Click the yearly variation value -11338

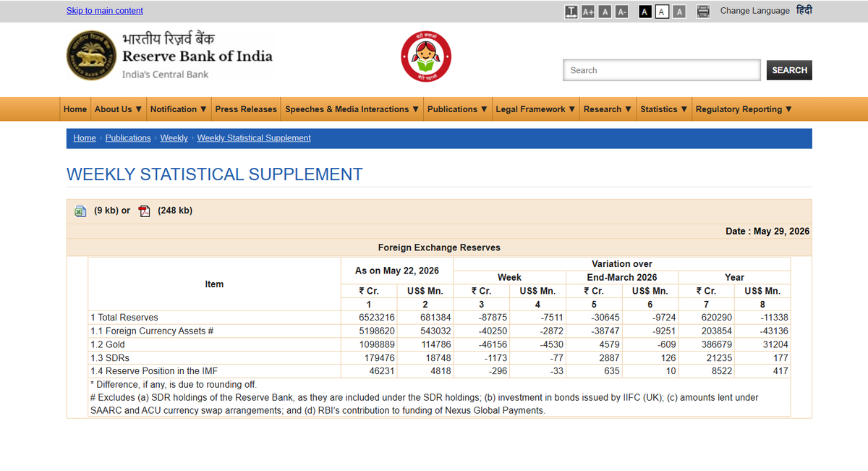click(x=773, y=318)
